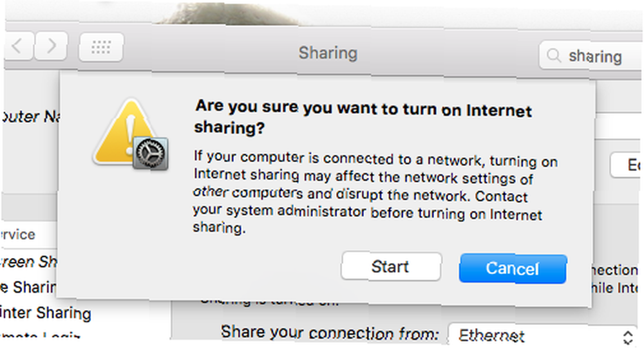
Task: Click the System Preferences gear badge
Action: [151, 154]
